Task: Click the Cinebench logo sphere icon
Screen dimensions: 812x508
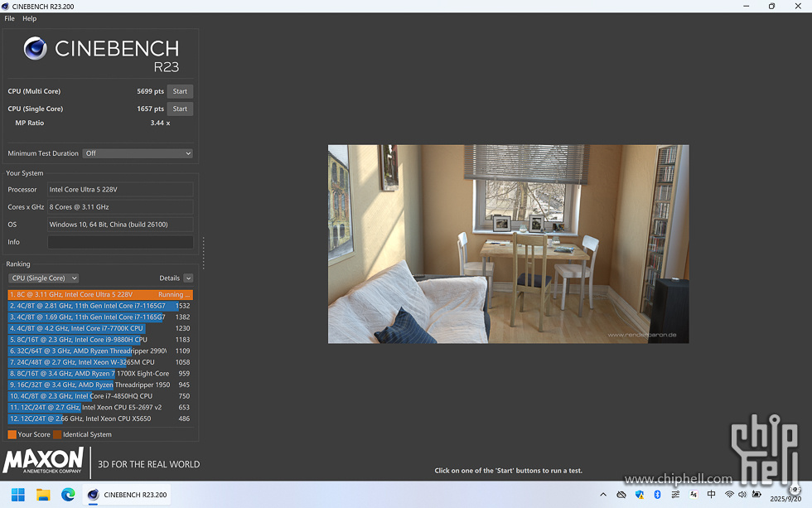Action: (35, 49)
